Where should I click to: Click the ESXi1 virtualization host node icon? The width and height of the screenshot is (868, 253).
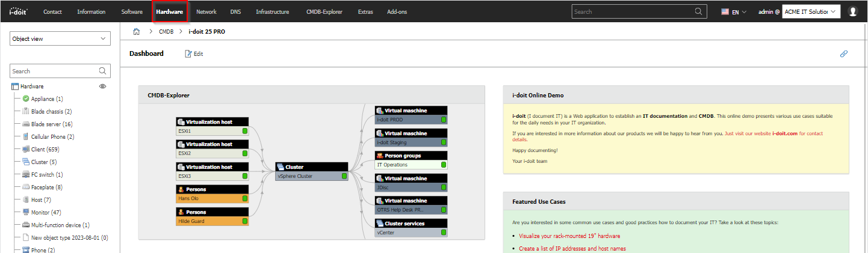coord(181,122)
